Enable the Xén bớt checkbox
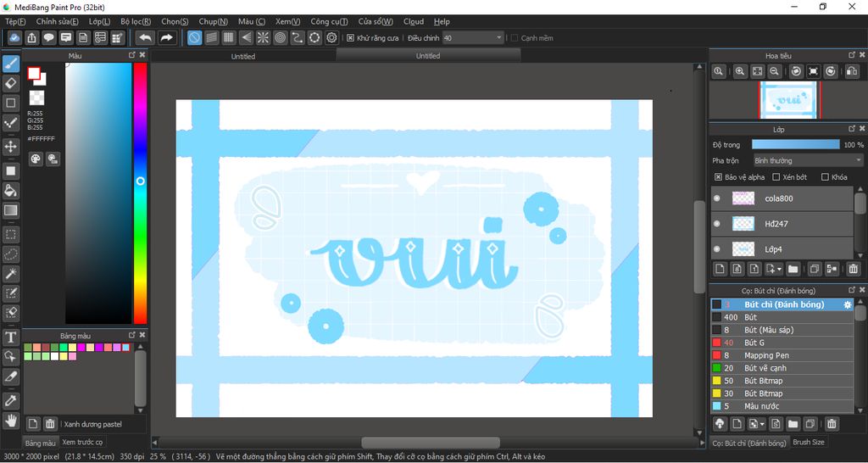 tap(776, 177)
